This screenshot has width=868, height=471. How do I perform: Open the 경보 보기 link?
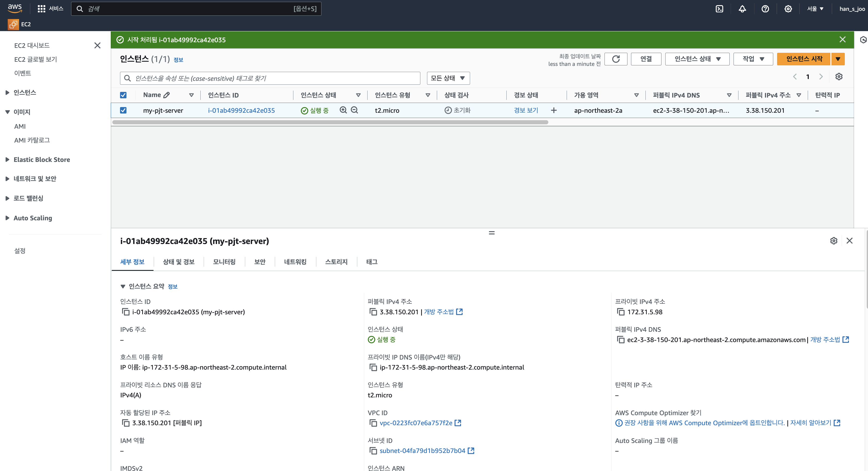[x=526, y=110]
